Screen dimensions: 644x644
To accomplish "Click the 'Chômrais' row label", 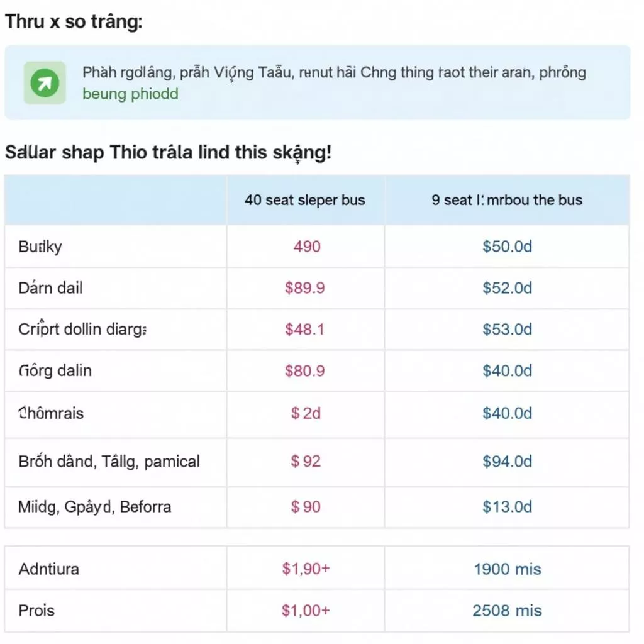I will point(51,413).
